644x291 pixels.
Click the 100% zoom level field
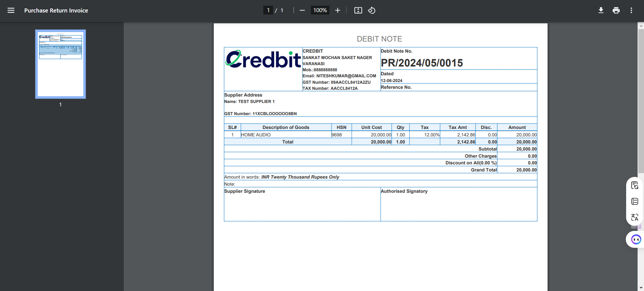tap(320, 10)
